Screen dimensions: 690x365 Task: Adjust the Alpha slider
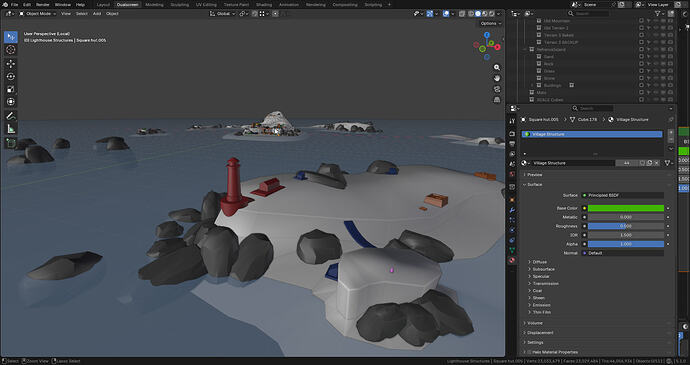click(626, 244)
